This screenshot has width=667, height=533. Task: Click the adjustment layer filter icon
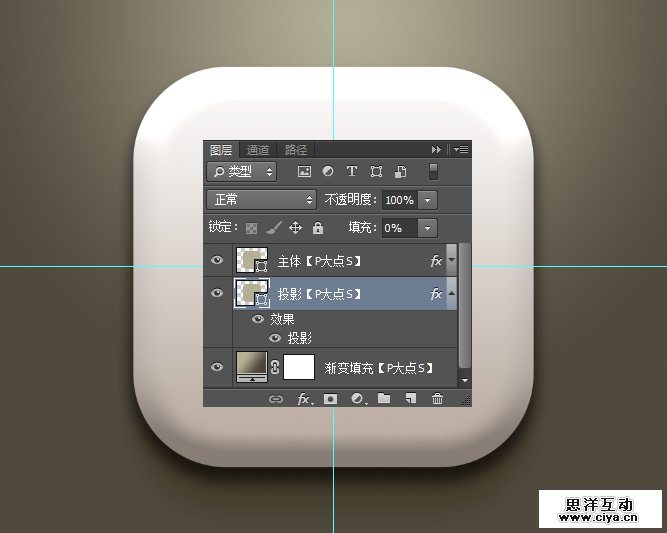[x=328, y=172]
